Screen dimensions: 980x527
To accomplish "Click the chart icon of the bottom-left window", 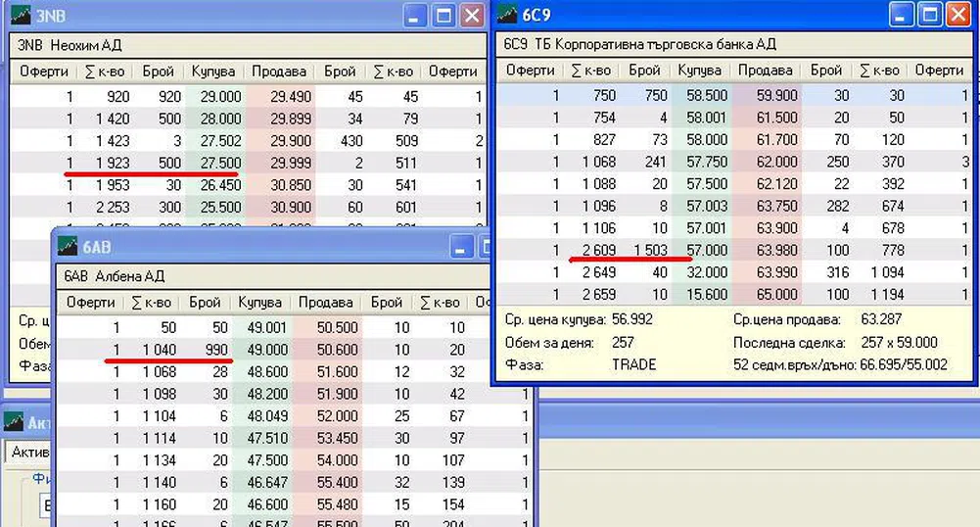I will point(14,421).
